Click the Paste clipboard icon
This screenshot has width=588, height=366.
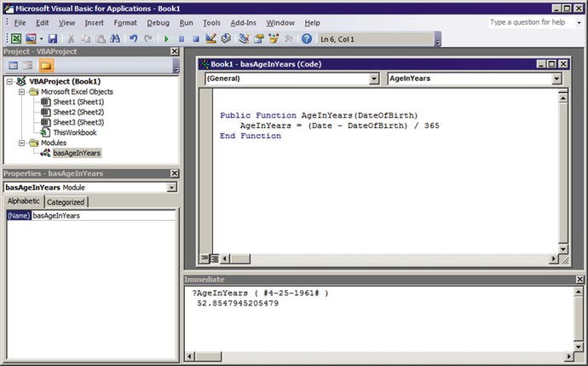(100, 38)
